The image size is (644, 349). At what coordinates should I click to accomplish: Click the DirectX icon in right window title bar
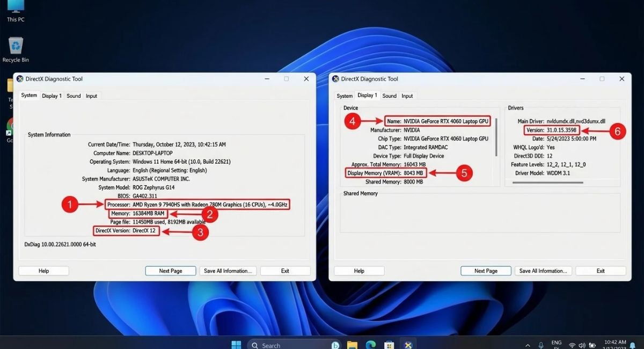(x=335, y=79)
